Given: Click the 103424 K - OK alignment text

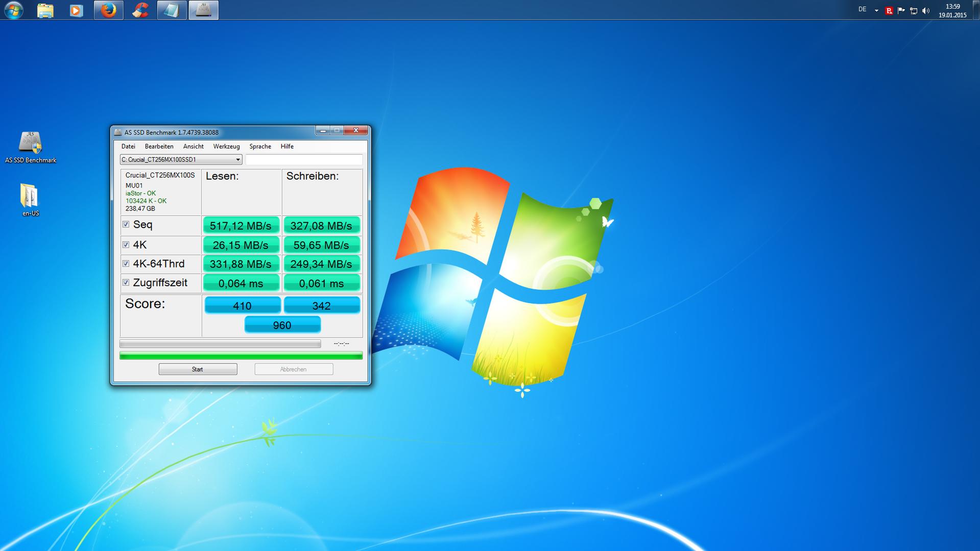Looking at the screenshot, I should click(x=146, y=201).
